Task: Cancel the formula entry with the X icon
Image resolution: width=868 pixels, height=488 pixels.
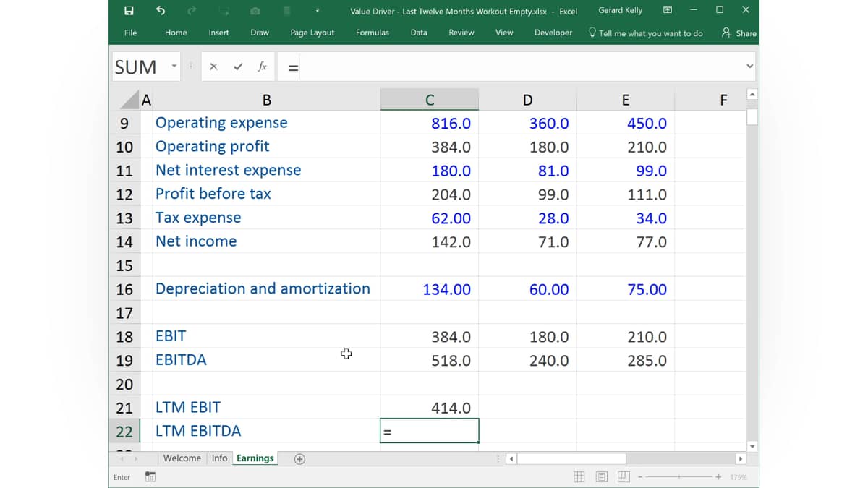Action: pyautogui.click(x=213, y=67)
